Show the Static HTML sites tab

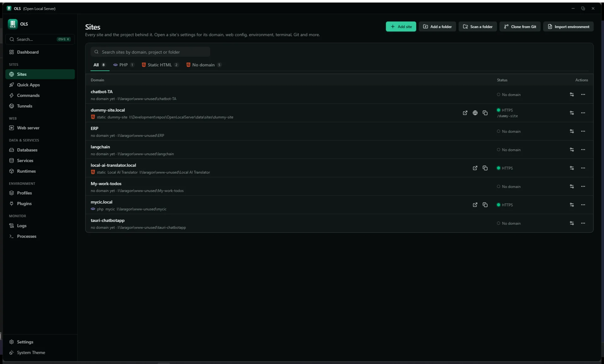(x=160, y=65)
